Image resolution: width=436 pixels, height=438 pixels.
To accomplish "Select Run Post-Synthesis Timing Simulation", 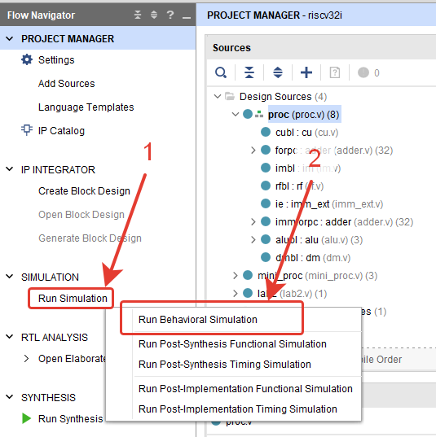I will tap(225, 364).
